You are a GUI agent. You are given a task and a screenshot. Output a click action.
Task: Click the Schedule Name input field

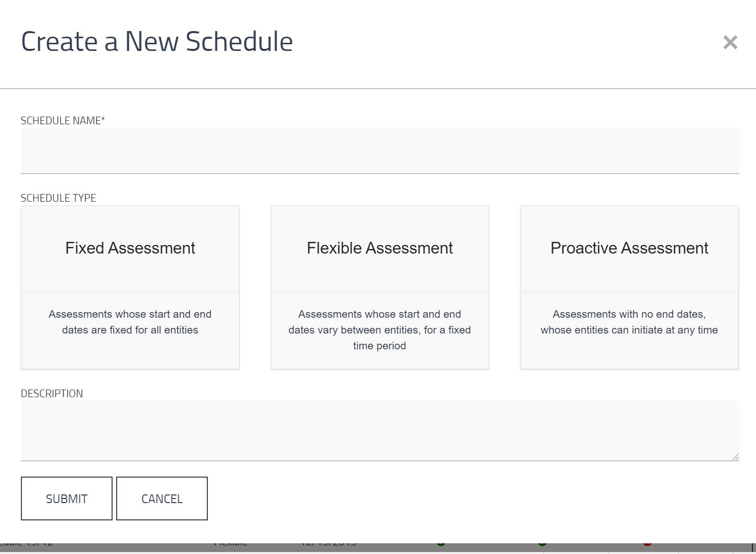tap(380, 151)
